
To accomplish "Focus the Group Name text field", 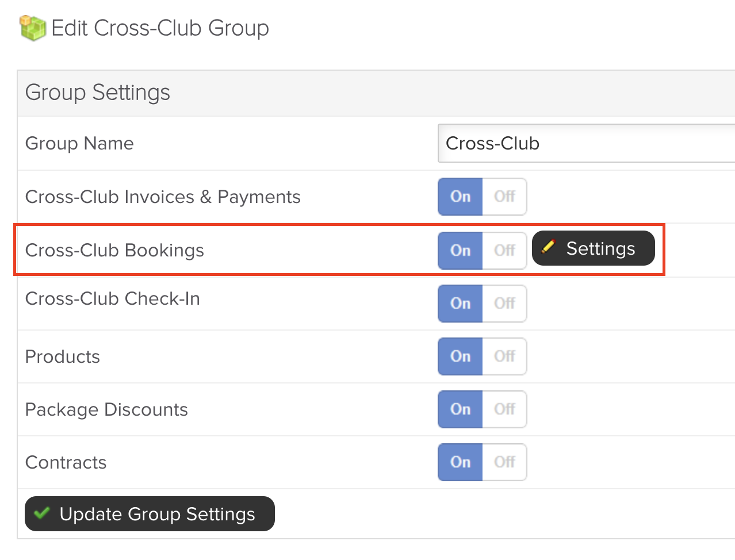I will coord(586,143).
